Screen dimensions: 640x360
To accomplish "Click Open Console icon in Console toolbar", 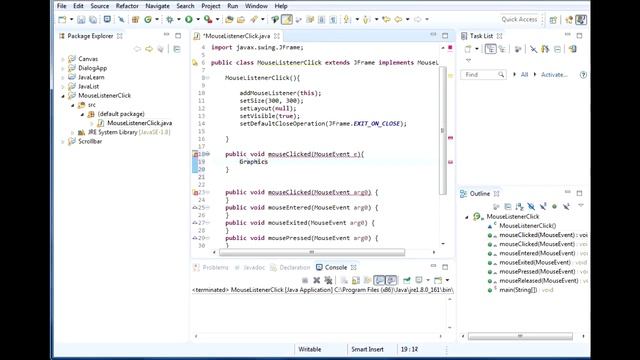I will click(438, 280).
